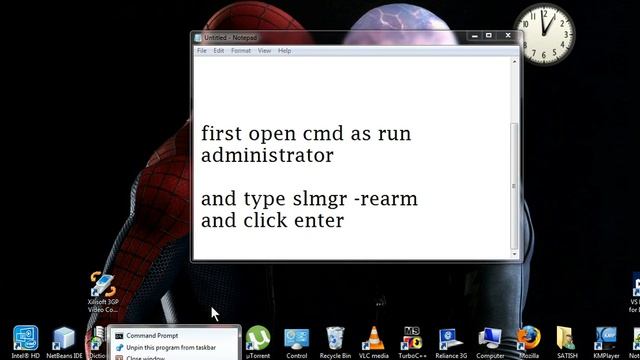Click the Notepad title bar icon
This screenshot has width=640, height=360.
[x=198, y=38]
